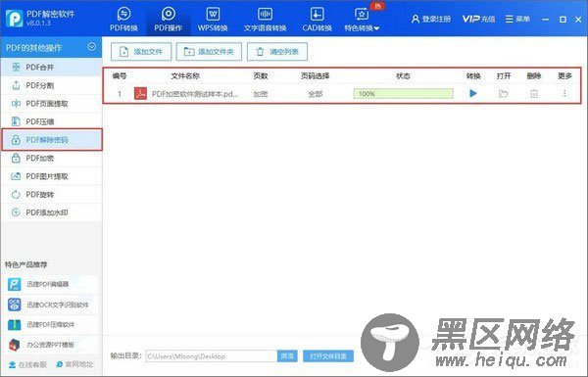Choose PDF图片提取 in the sidebar
This screenshot has width=588, height=377.
coord(51,176)
